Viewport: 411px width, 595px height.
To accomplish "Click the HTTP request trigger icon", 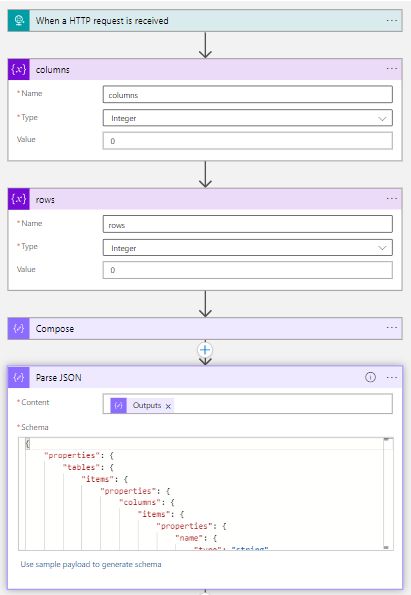I will click(19, 20).
